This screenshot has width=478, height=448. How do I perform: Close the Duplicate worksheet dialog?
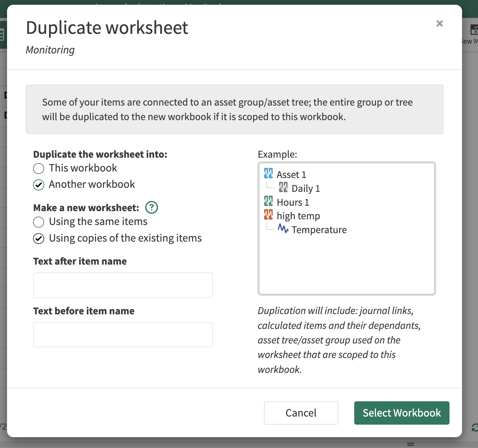coord(439,23)
